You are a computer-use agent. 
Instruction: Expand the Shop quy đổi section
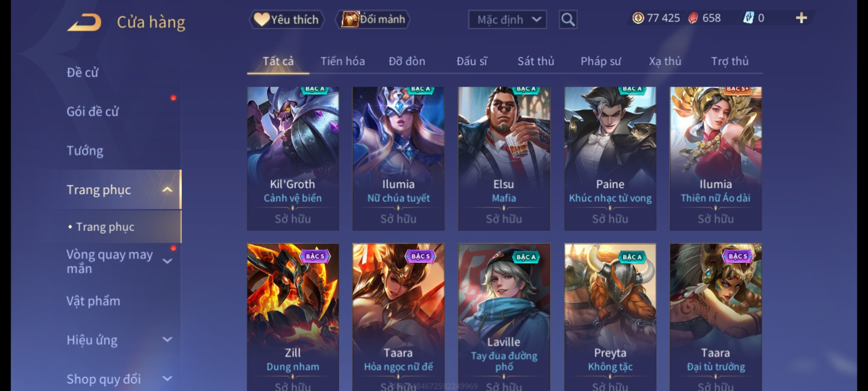pos(167,379)
